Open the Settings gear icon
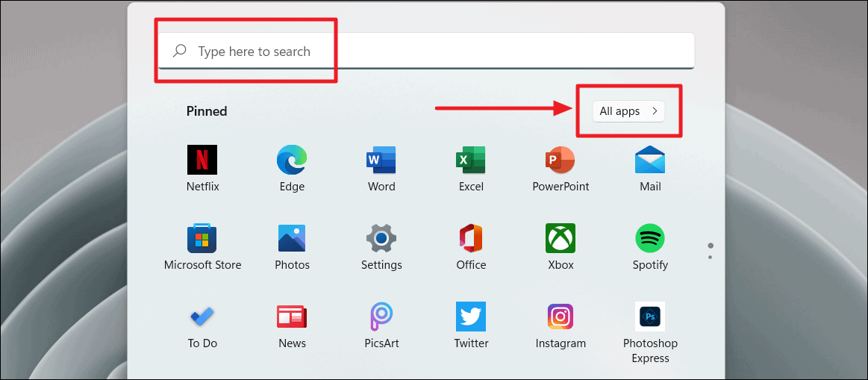The height and width of the screenshot is (380, 868). point(381,238)
